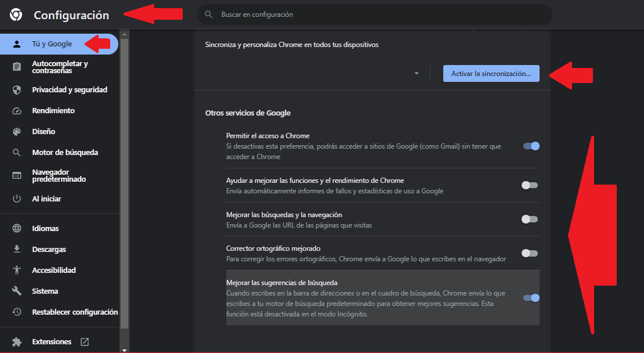Click the palette icon for Diseño

(x=17, y=131)
